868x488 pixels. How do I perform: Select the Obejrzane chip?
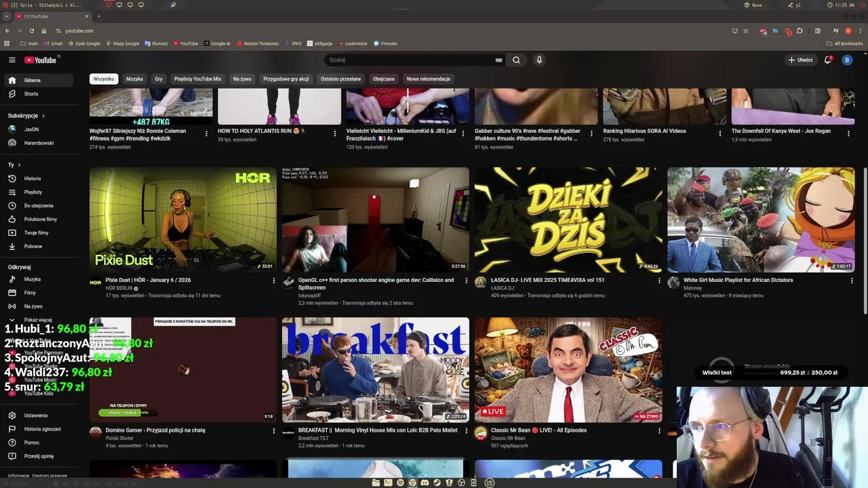click(384, 79)
